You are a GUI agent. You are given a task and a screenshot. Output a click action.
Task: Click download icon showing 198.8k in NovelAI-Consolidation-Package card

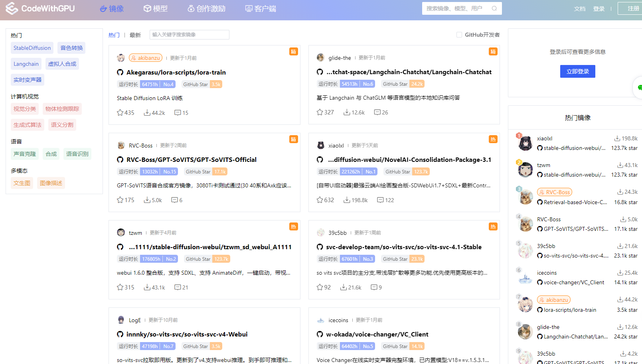[x=347, y=200]
